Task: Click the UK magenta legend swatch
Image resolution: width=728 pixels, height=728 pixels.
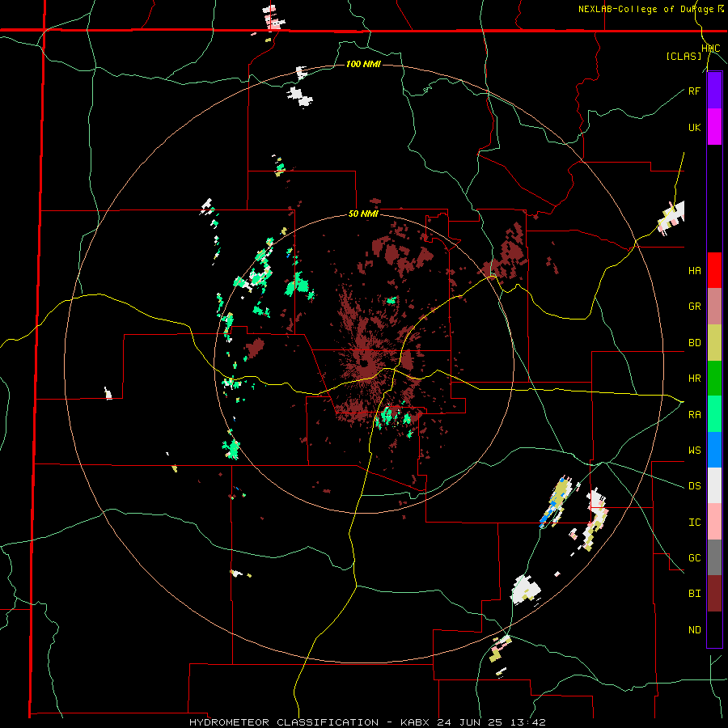Action: 714,127
